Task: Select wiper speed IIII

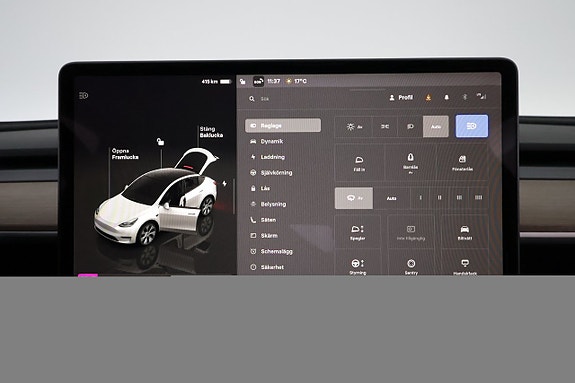Action: [x=478, y=198]
